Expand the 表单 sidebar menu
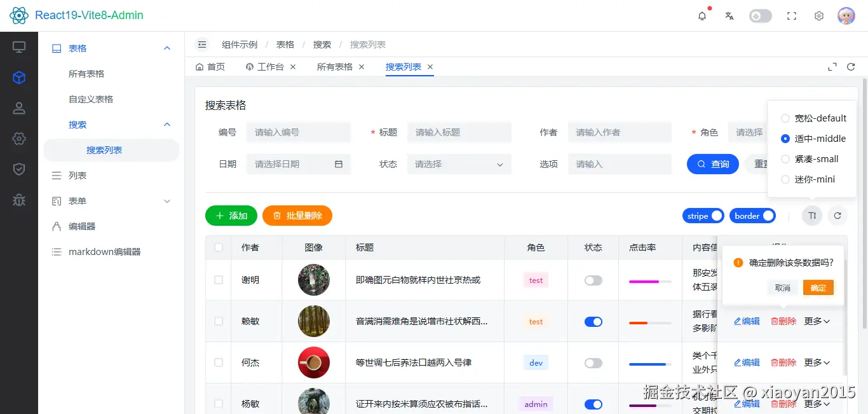Screen dimensions: 868x414 tap(111, 201)
